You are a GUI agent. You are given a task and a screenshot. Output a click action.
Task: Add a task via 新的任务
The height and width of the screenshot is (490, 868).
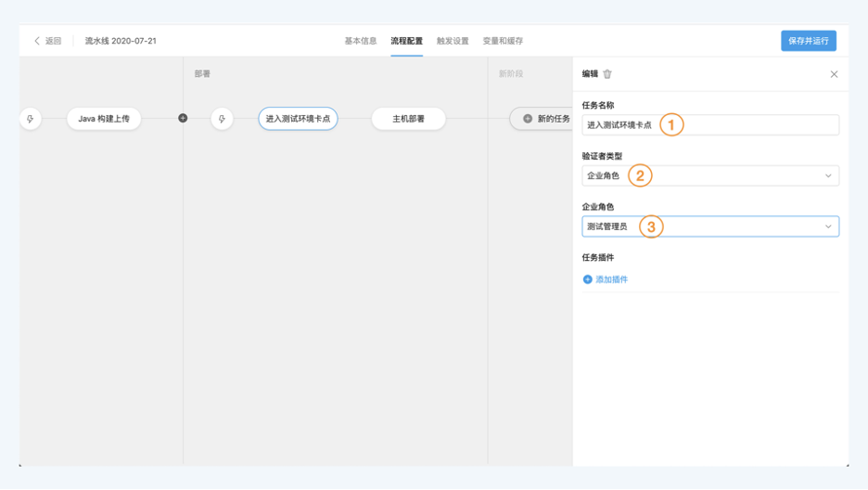click(542, 119)
